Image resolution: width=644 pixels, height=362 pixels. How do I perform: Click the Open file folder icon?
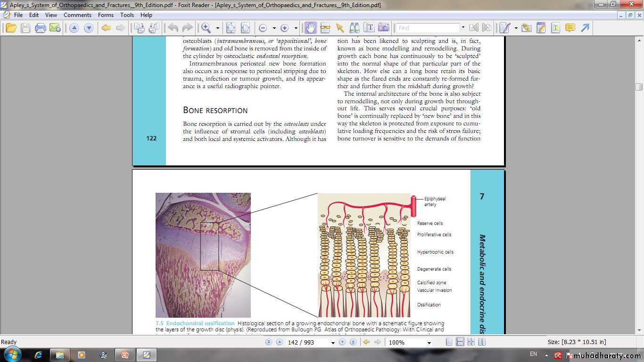click(x=11, y=28)
